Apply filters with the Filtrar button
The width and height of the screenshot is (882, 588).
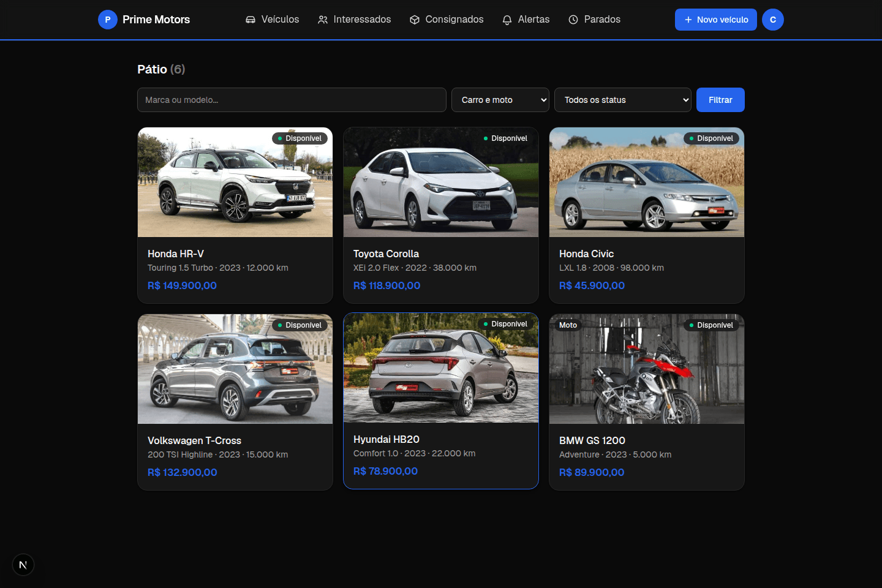(720, 100)
